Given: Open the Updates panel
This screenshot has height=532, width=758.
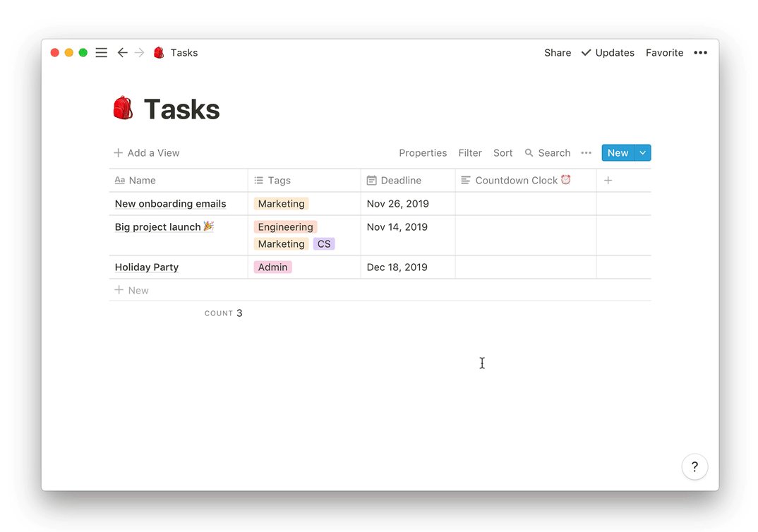Looking at the screenshot, I should point(608,53).
